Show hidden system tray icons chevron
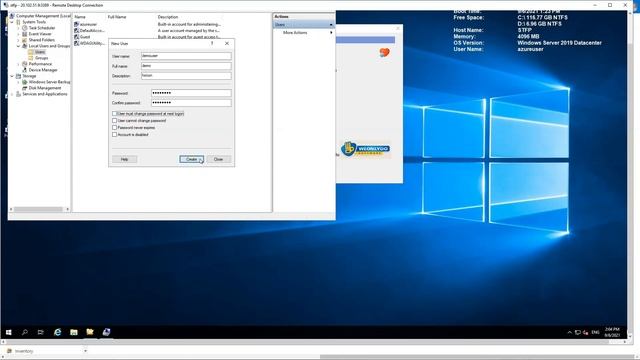The height and width of the screenshot is (360, 640). pos(569,332)
